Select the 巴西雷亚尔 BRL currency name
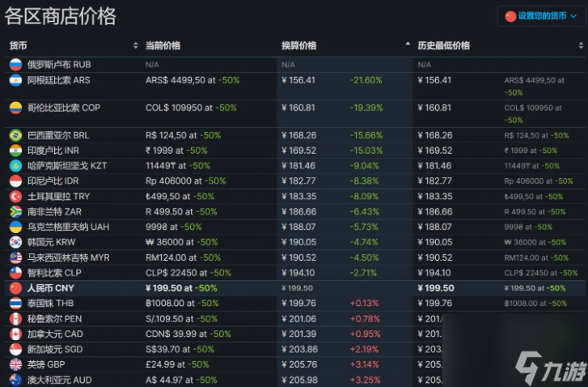This screenshot has height=387, width=588. click(x=58, y=135)
